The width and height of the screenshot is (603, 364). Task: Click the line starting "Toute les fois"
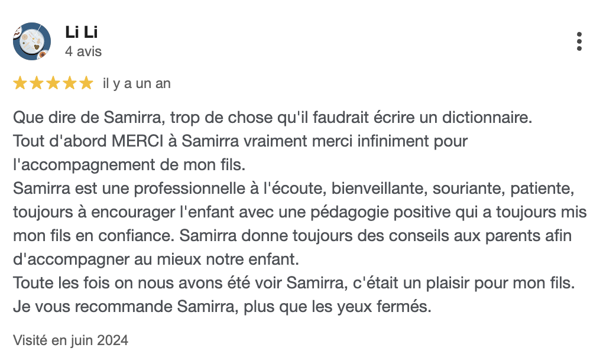pos(293,283)
